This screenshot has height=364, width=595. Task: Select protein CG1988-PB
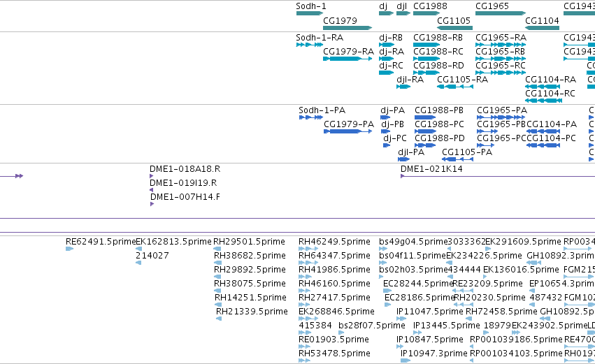point(425,117)
